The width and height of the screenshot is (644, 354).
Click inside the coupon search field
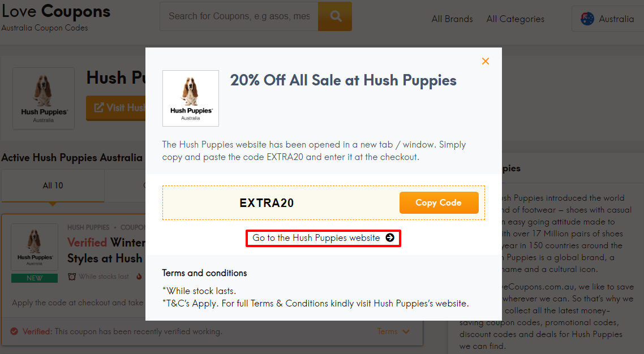(238, 16)
